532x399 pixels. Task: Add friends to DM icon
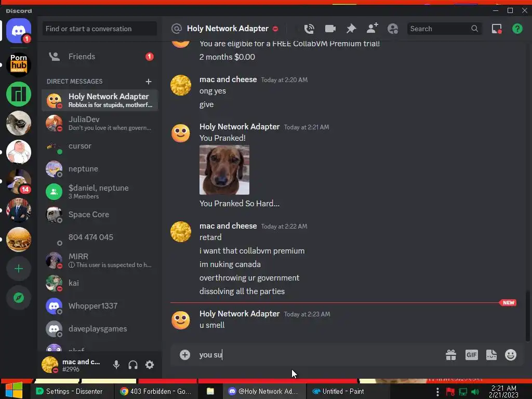point(372,28)
